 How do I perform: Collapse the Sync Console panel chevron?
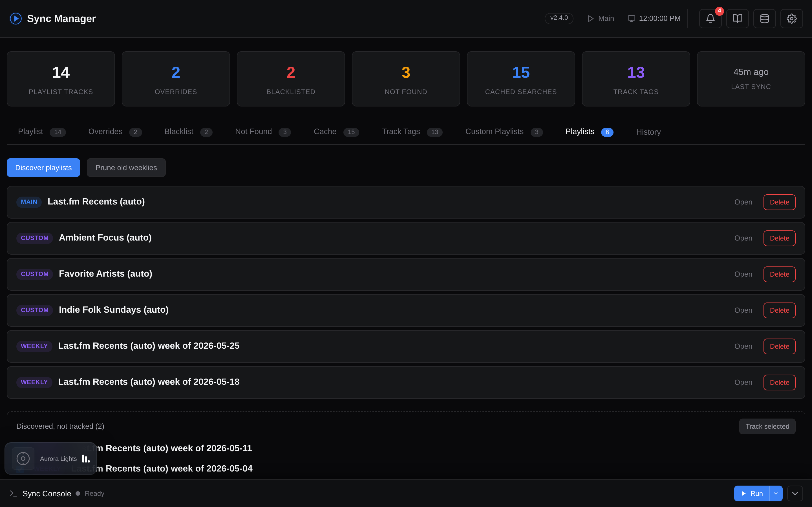795,493
